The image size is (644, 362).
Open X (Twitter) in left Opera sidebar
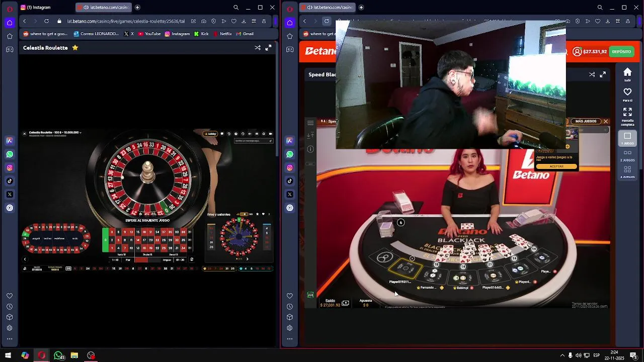click(10, 195)
